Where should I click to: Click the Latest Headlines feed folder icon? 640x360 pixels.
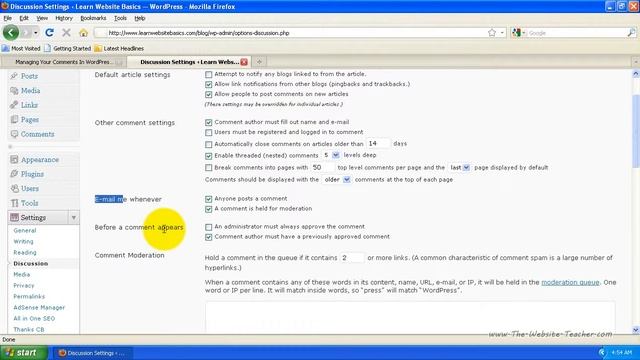coord(98,48)
